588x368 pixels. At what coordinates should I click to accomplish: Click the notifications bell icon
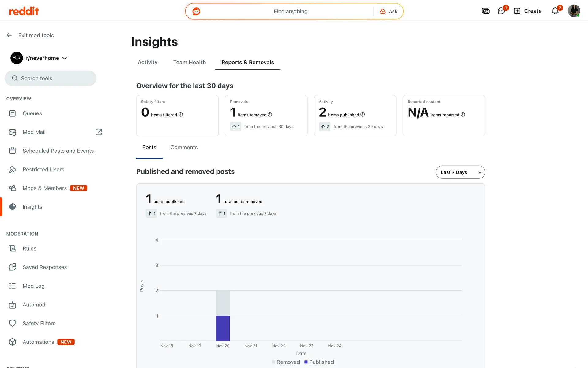(x=555, y=11)
